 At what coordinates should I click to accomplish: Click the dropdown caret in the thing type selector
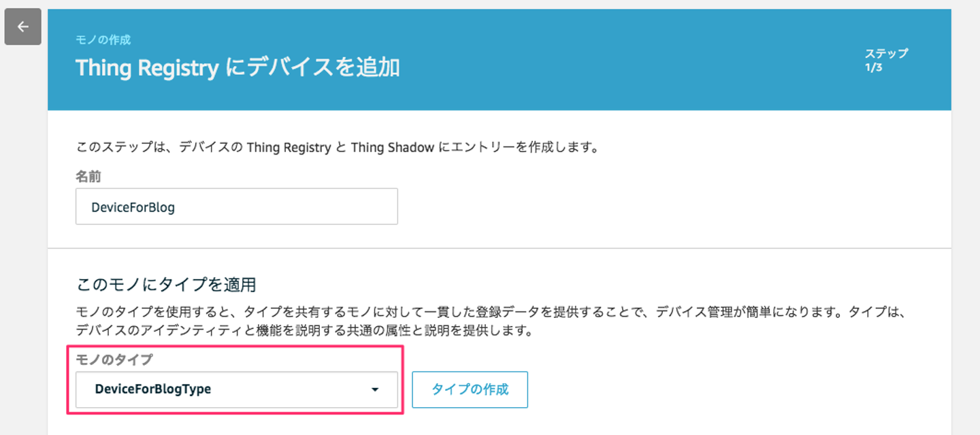tap(374, 390)
